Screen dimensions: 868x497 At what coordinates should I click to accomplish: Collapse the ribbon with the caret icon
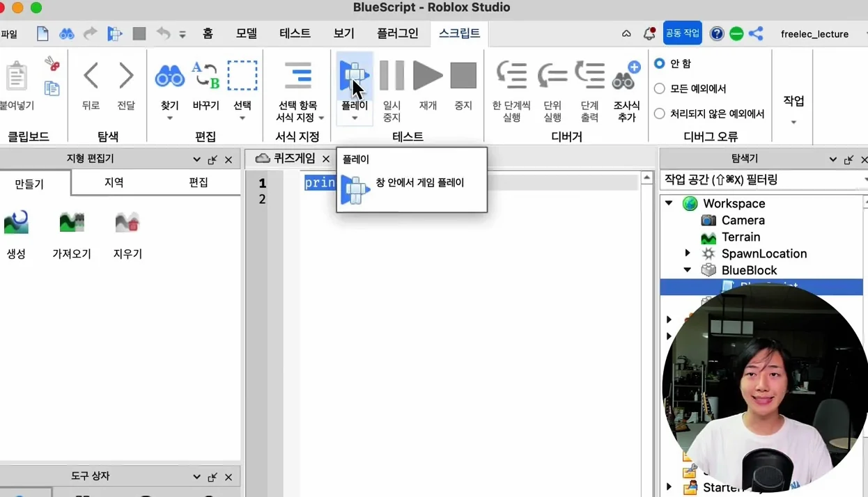coord(626,33)
